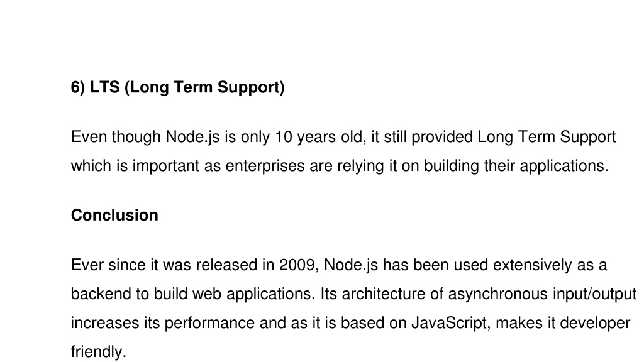The height and width of the screenshot is (362, 644).
Task: Click the opening words "Ever since"
Action: pyautogui.click(x=108, y=265)
